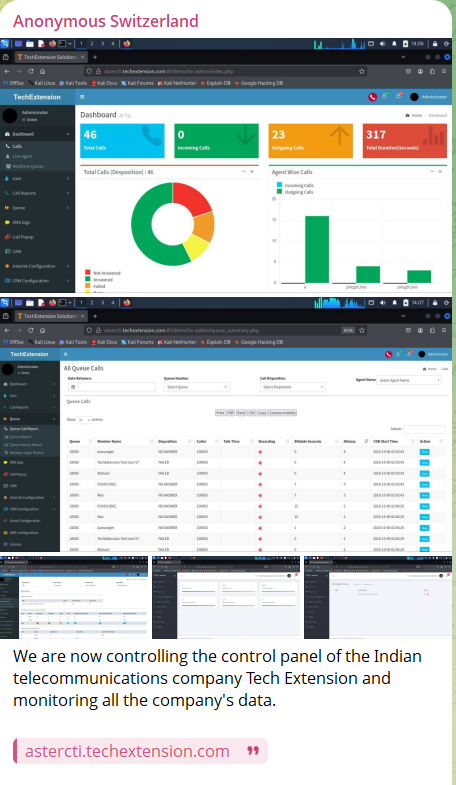Open the Anonymous Switzerland channel name
This screenshot has height=785, width=456.
tap(106, 21)
